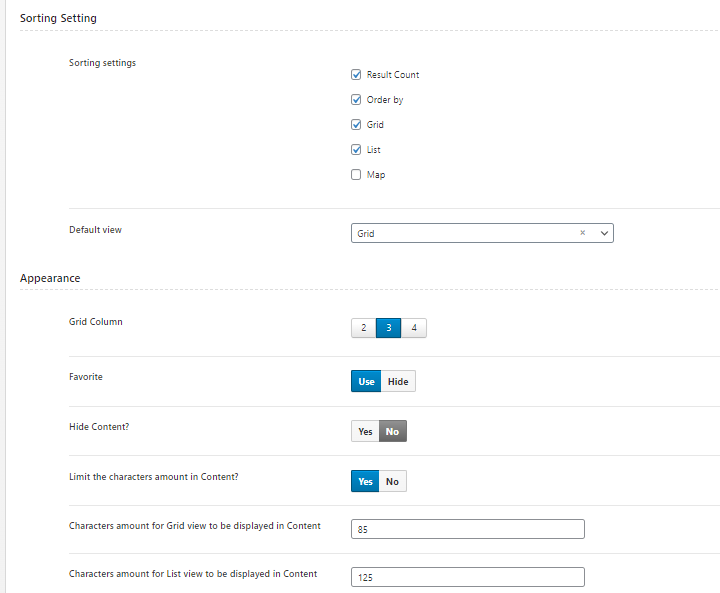
Task: Uncheck the List checkbox
Action: point(356,149)
